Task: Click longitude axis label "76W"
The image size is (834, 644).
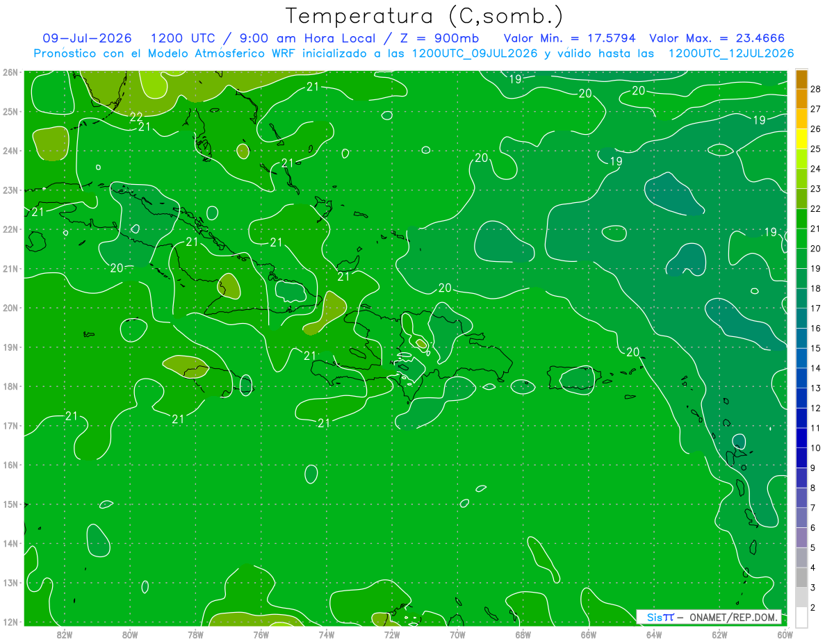Action: [x=261, y=634]
